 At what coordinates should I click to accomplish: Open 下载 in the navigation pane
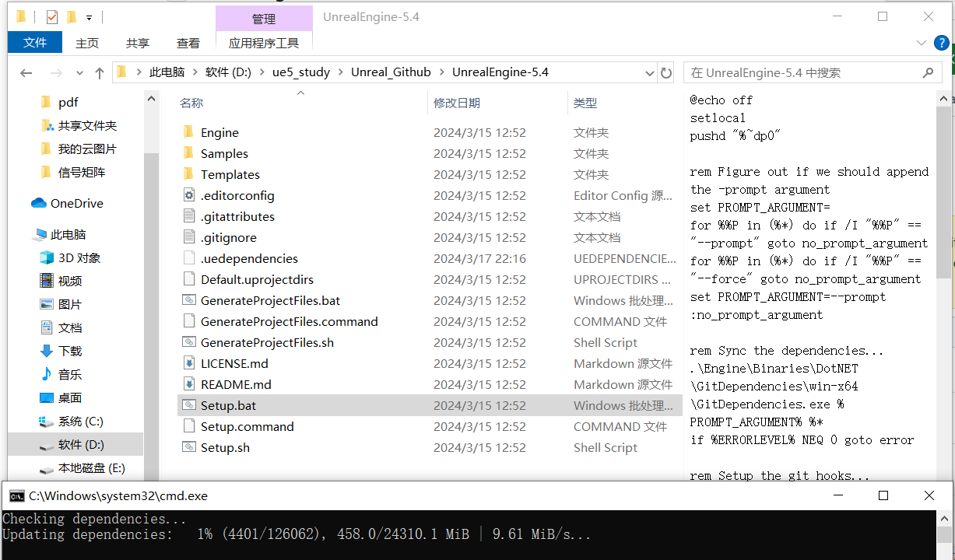point(61,351)
